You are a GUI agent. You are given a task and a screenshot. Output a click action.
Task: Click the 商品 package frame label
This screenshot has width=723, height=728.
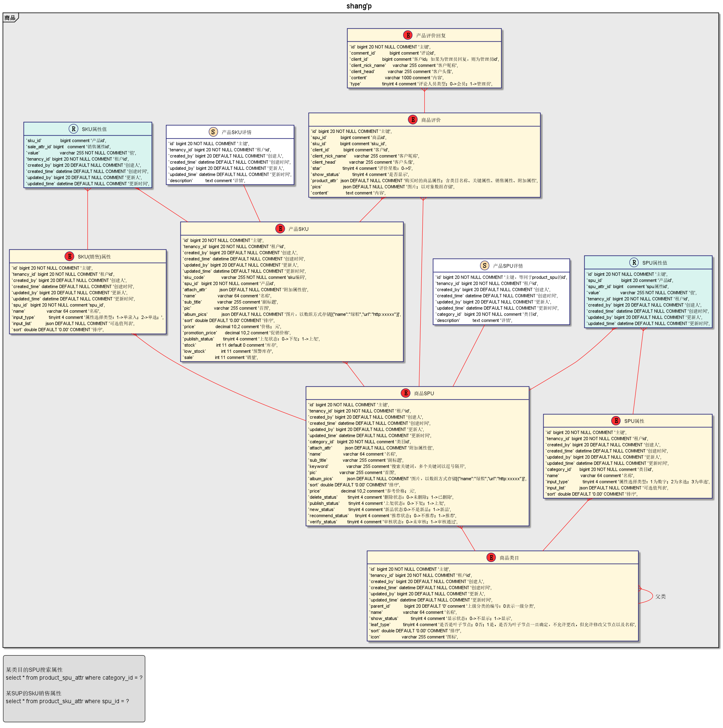click(x=10, y=18)
